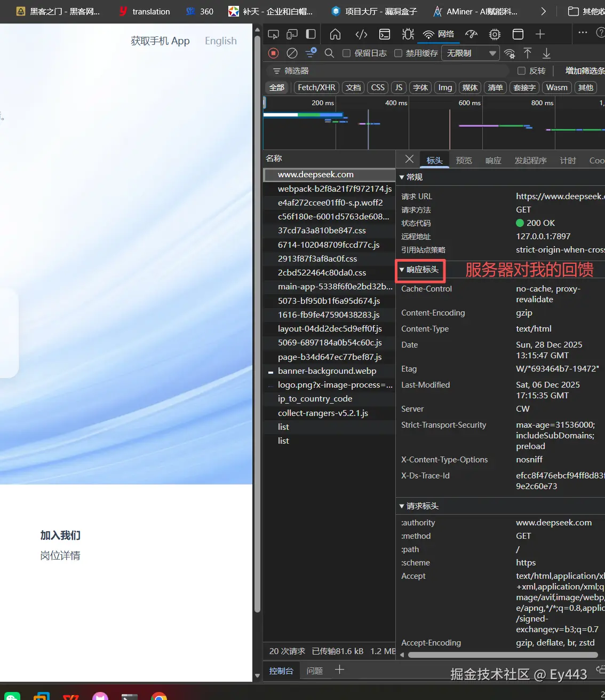Close the request details pane
Viewport: 605px width, 700px height.
409,159
